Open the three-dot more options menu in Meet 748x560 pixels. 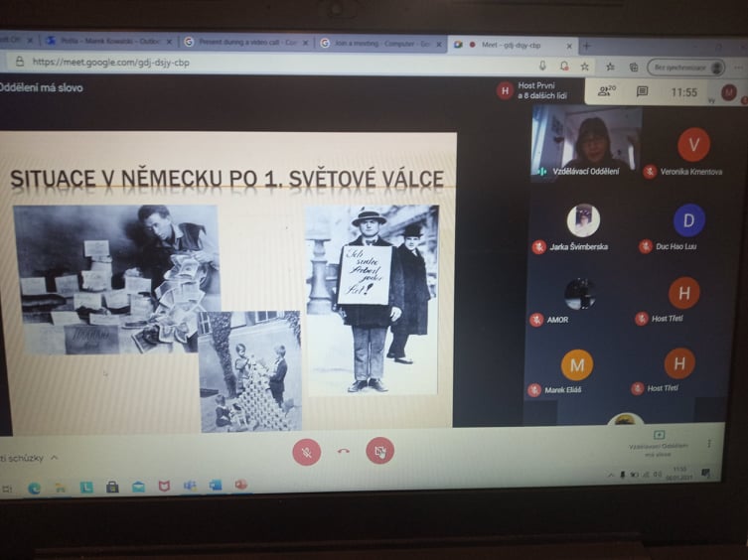[x=709, y=444]
